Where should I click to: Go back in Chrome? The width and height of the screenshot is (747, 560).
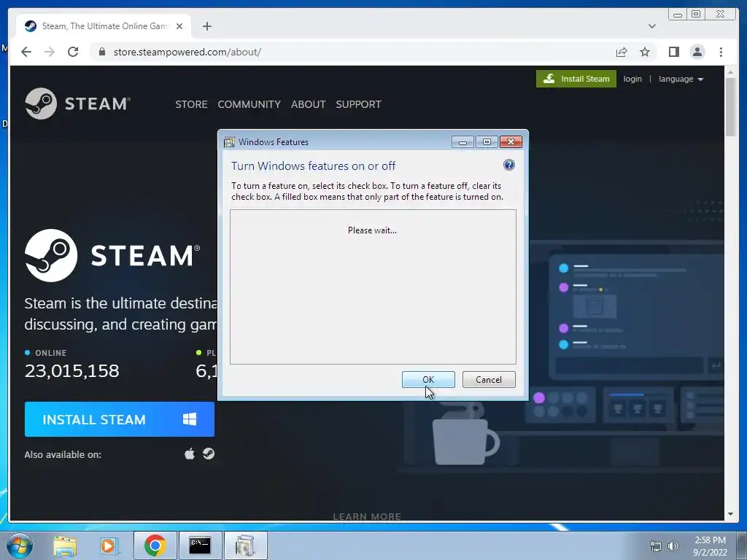[x=26, y=52]
